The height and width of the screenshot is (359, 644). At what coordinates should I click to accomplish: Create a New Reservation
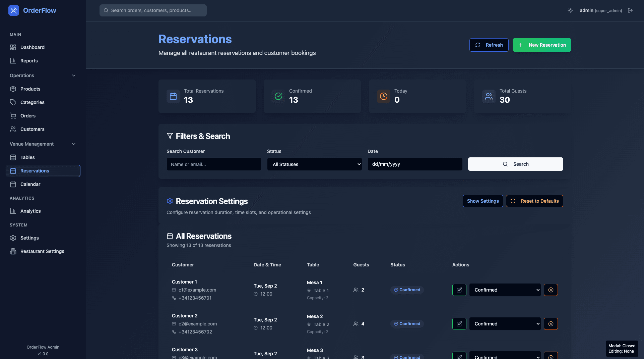pos(541,45)
